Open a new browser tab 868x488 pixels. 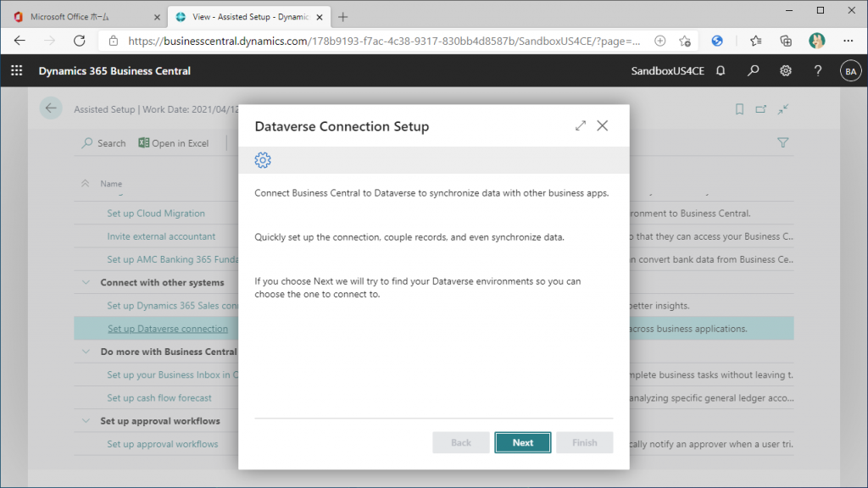(x=342, y=17)
